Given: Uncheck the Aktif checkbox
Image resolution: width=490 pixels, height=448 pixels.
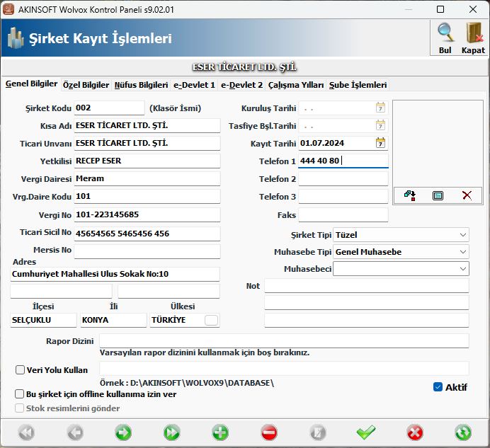Looking at the screenshot, I should pos(438,387).
